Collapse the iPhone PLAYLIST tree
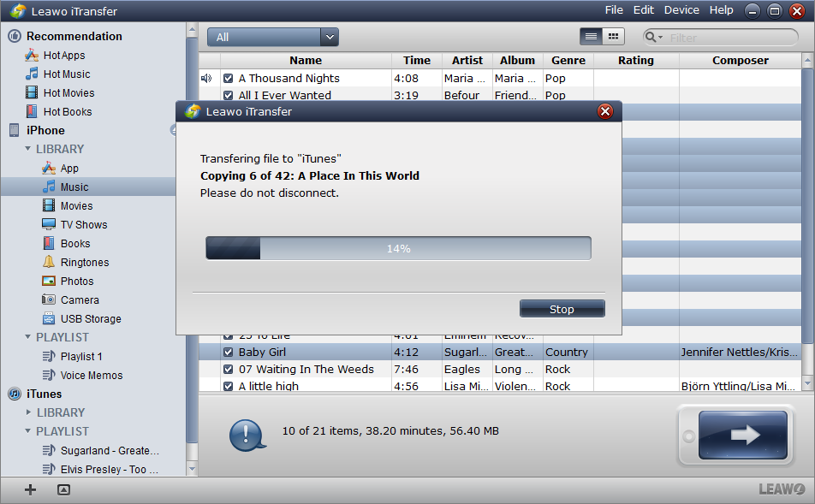This screenshot has width=815, height=504. (28, 336)
